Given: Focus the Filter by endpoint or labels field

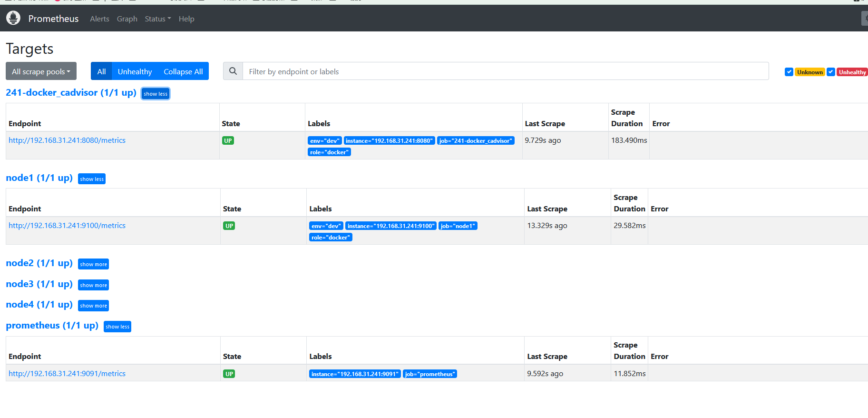Looking at the screenshot, I should pyautogui.click(x=506, y=71).
